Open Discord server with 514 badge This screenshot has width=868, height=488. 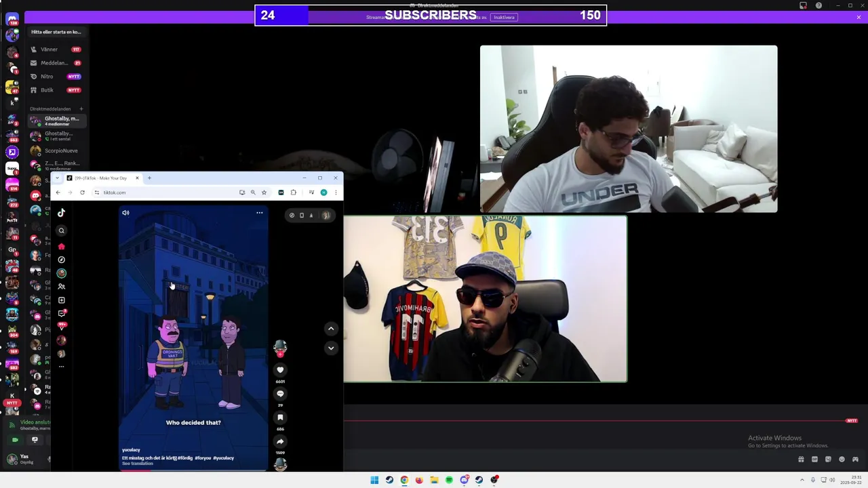(12, 185)
